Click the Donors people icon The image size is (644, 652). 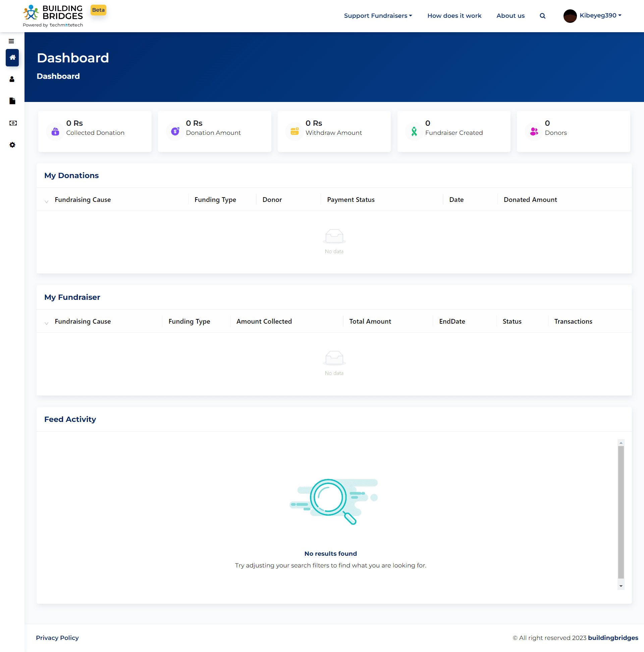(534, 131)
